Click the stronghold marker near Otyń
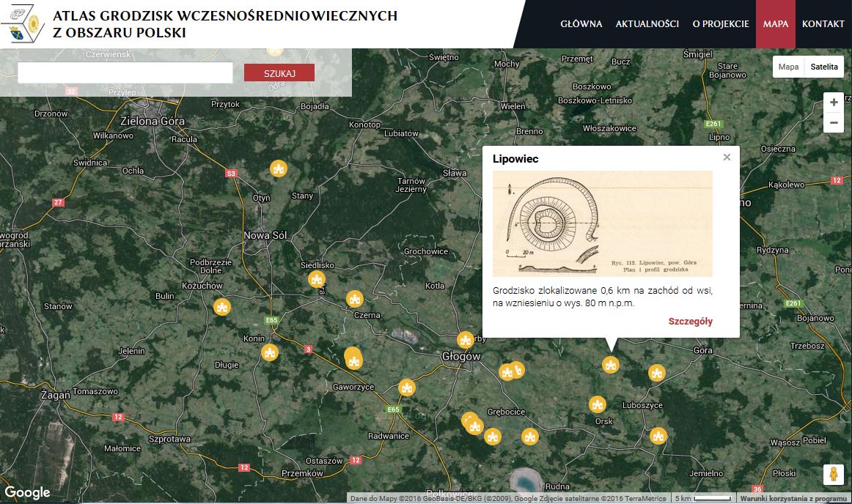This screenshot has height=504, width=852. pyautogui.click(x=278, y=168)
